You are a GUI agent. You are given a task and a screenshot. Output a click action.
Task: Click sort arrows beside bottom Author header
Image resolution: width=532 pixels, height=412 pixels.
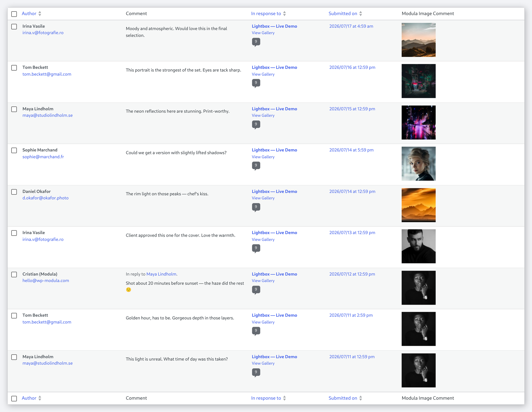click(40, 398)
